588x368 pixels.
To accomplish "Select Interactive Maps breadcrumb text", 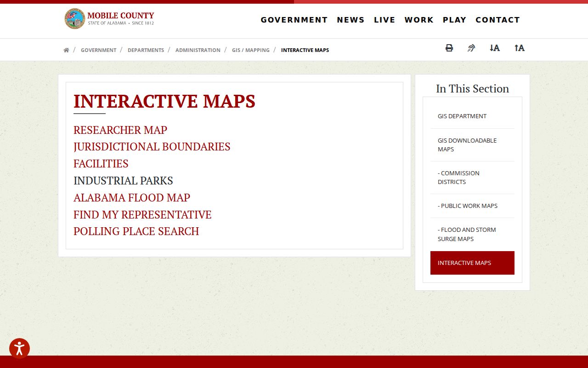I will point(305,50).
